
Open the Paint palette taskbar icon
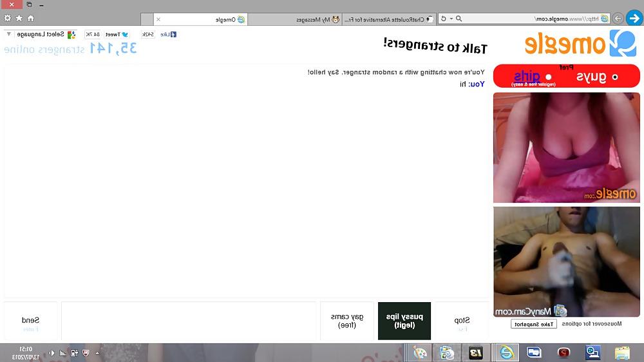(420, 352)
